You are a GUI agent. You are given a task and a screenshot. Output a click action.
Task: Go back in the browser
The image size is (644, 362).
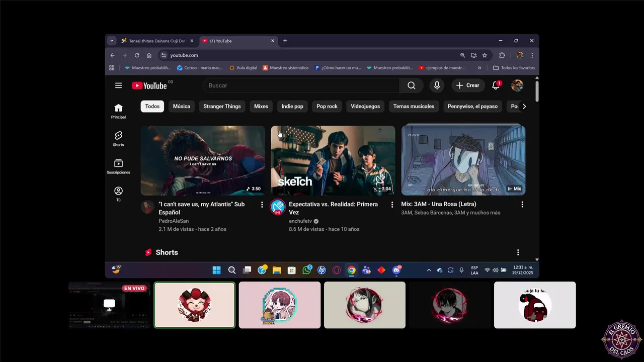(113, 55)
